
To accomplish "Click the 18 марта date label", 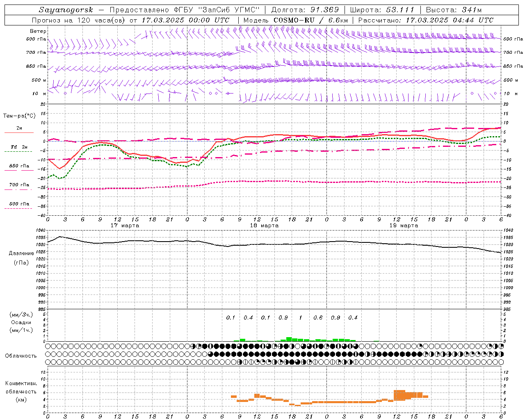I will (x=264, y=226).
